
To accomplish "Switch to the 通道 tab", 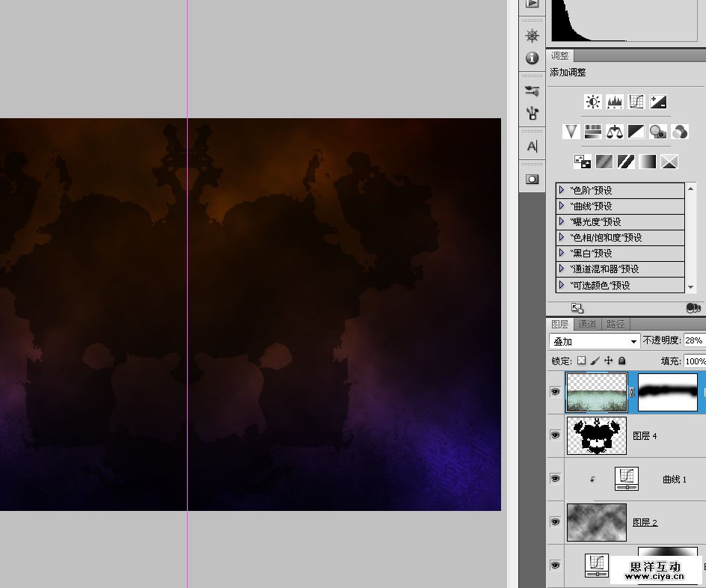I will [x=588, y=324].
